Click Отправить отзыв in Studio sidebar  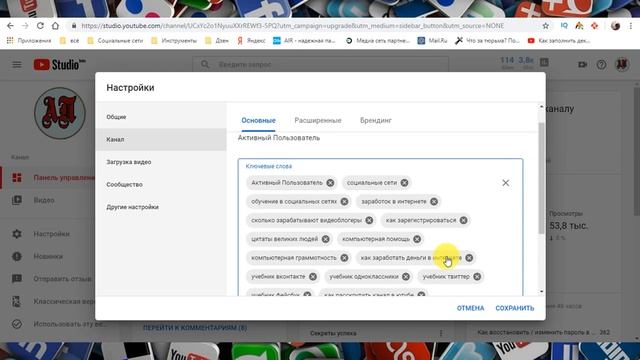(x=48, y=279)
